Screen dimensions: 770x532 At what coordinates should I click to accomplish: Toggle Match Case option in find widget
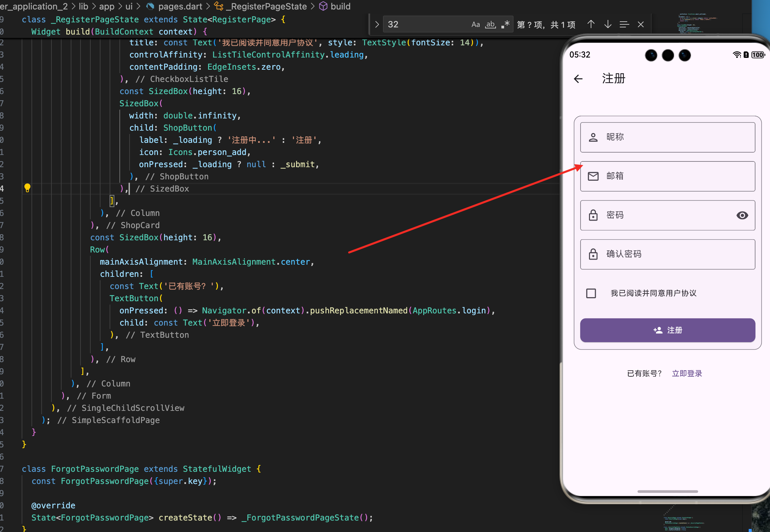(x=475, y=24)
